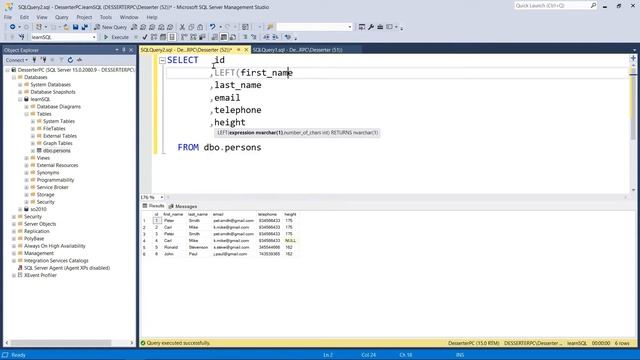Click the Connect plug icon in Object Explorer
The image size is (640, 360).
35,60
